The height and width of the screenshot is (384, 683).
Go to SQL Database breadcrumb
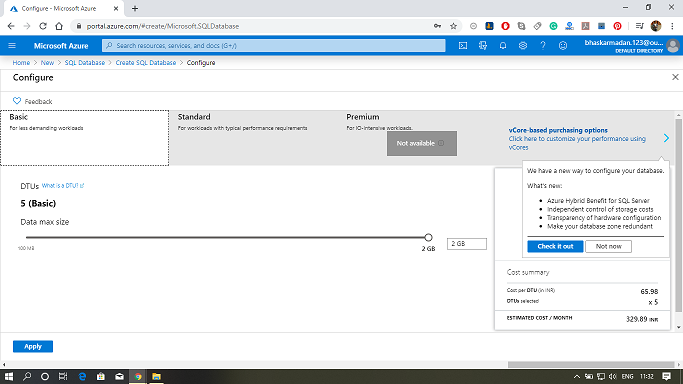point(85,63)
